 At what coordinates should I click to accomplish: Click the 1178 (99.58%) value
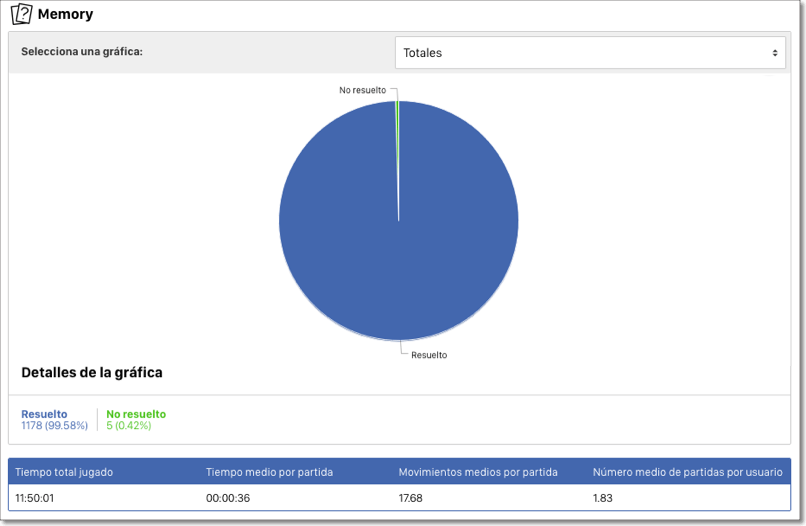tap(54, 426)
